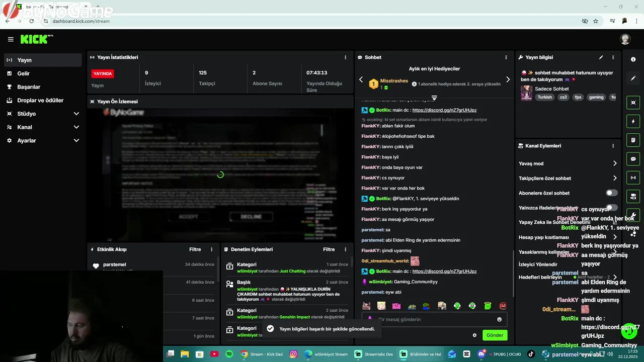Viewport: 644px width, 362px height.
Task: Open Droplar ve ödüller page
Action: [x=42, y=100]
